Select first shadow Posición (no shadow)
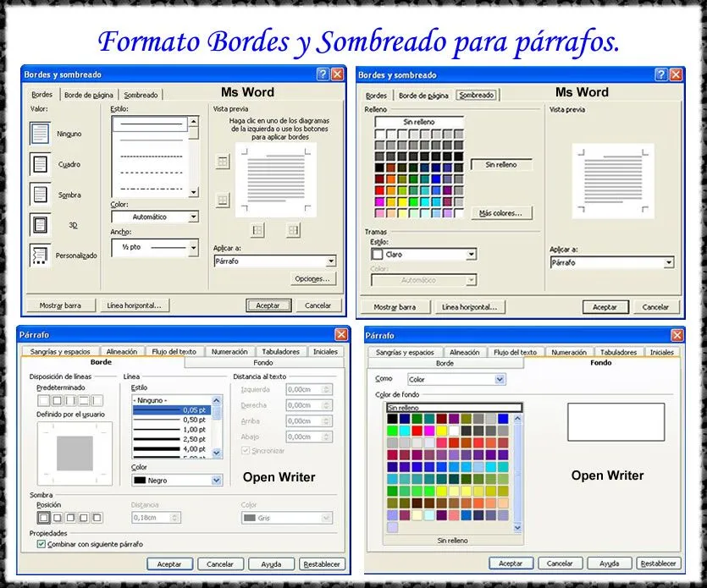 [x=44, y=518]
